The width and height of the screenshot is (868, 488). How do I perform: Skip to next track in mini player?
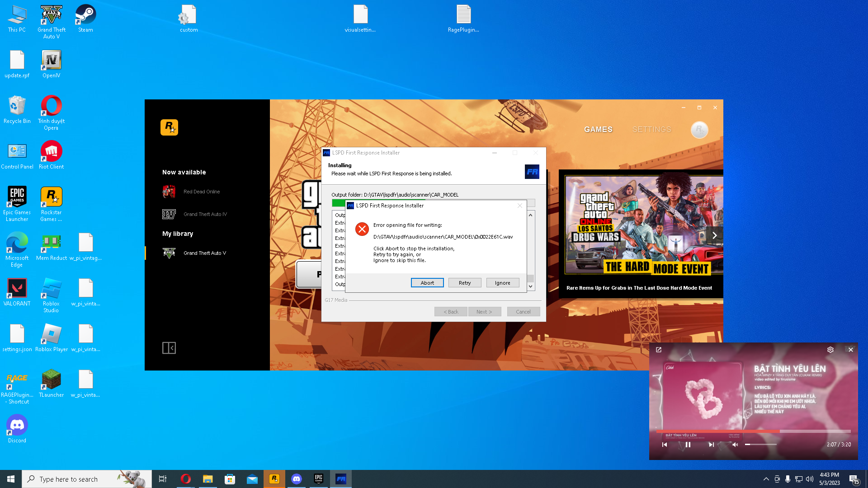(x=711, y=445)
